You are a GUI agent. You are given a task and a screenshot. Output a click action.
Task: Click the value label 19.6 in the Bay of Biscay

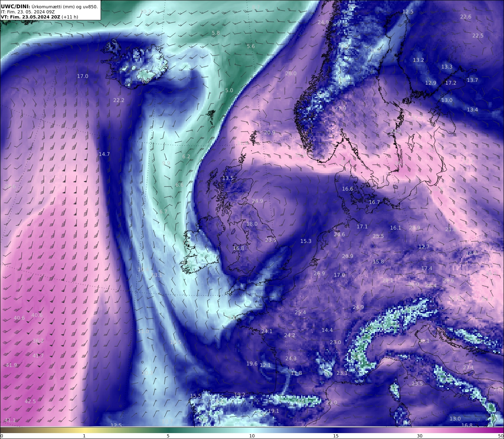252,364
